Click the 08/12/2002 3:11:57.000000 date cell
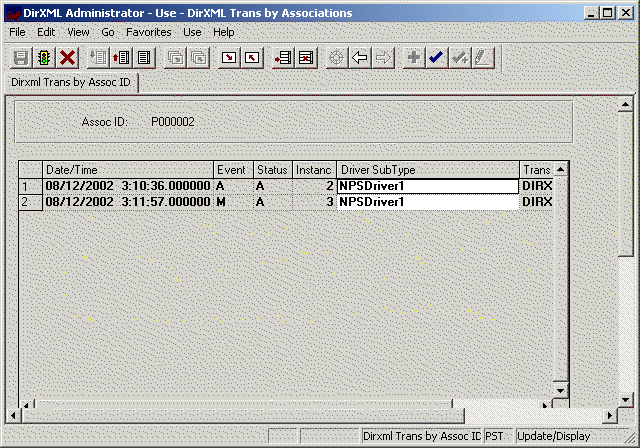 pyautogui.click(x=128, y=202)
